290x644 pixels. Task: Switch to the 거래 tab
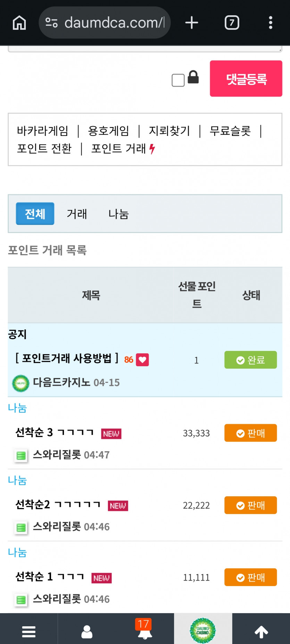coord(77,214)
